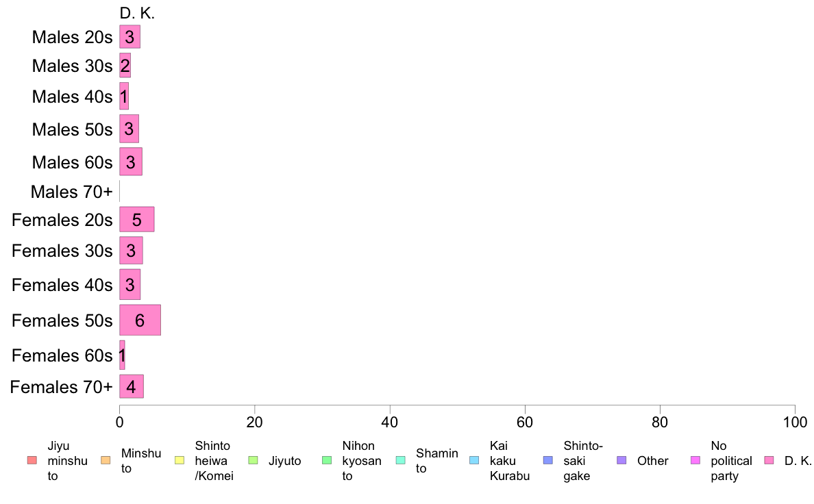Click the Males 70+ row label
Viewport: 814px width, 504px height.
[x=72, y=192]
